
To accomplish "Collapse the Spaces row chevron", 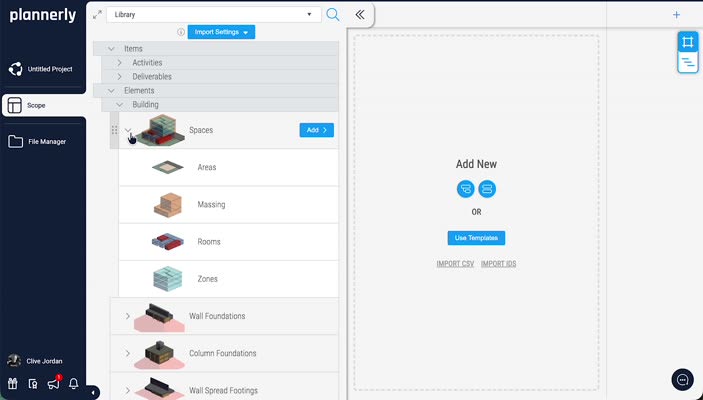I will tap(128, 130).
